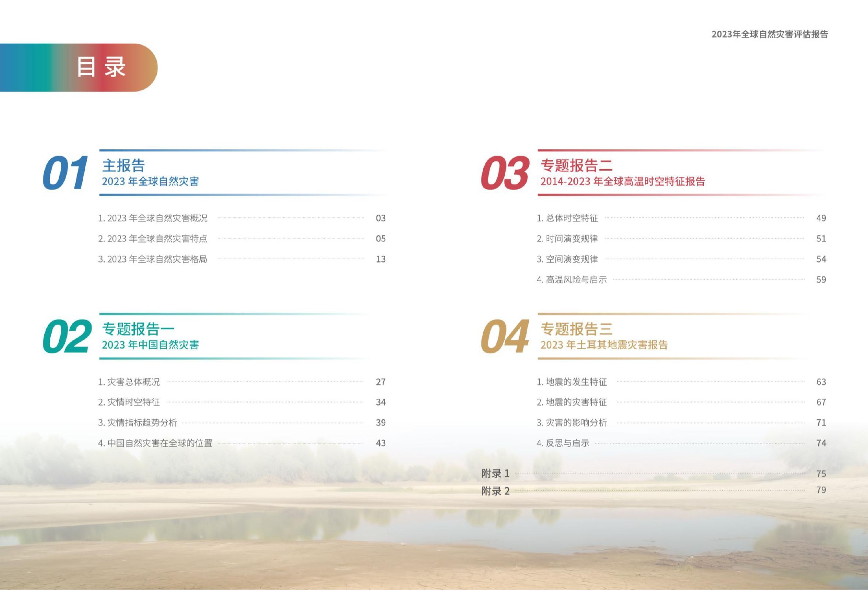Go to entry 4. 反思与启示

tap(563, 443)
